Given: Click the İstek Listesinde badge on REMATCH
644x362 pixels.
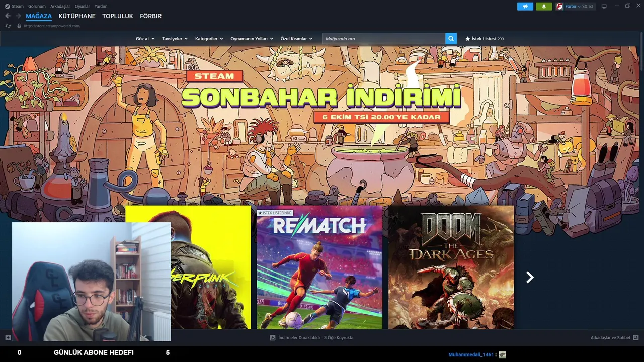Looking at the screenshot, I should [275, 213].
